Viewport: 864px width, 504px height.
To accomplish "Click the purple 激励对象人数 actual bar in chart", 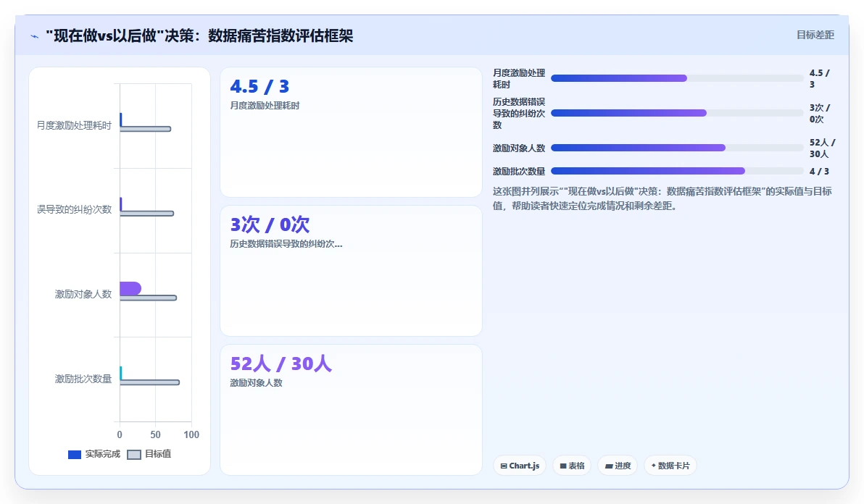I will pos(130,288).
